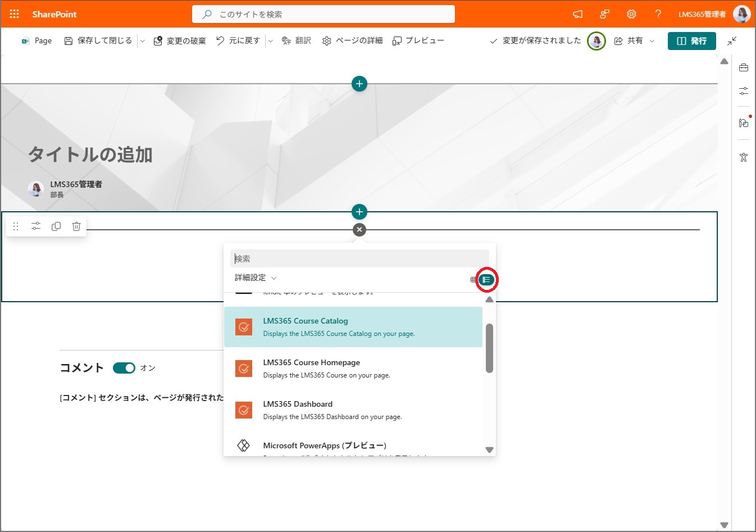
Task: Click the このサイトを検索 search box
Action: click(324, 14)
